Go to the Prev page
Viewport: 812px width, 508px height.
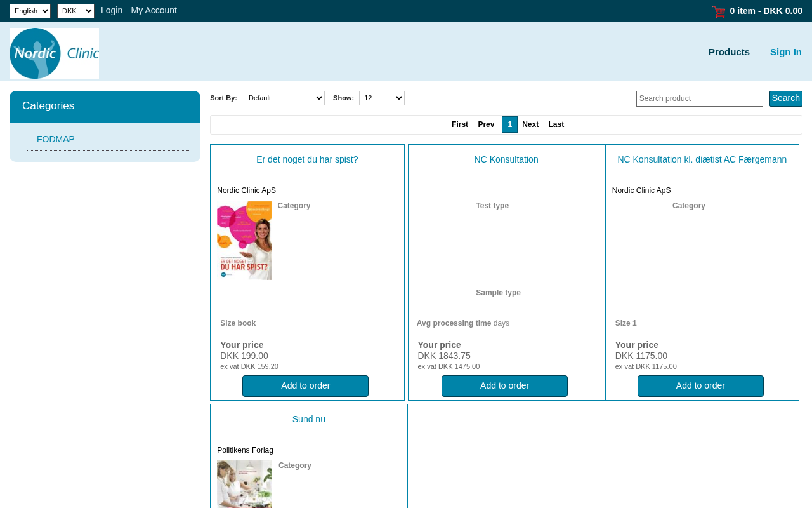486,124
